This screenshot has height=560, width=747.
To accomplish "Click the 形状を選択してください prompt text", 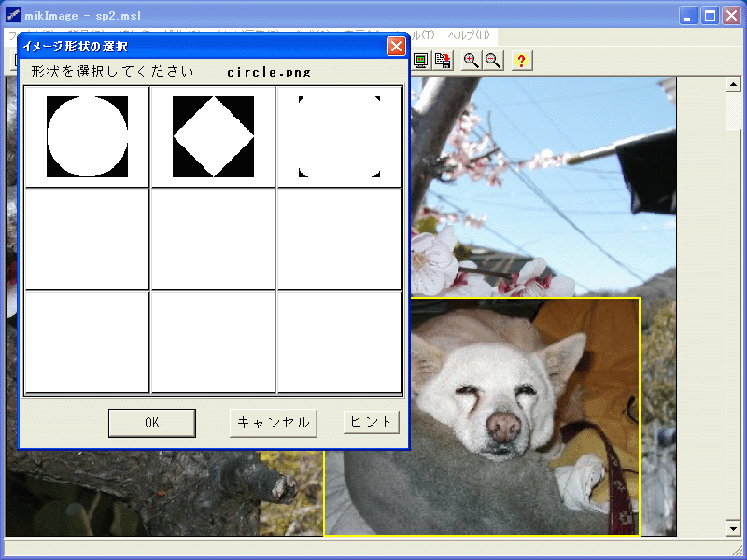I will pos(112,72).
